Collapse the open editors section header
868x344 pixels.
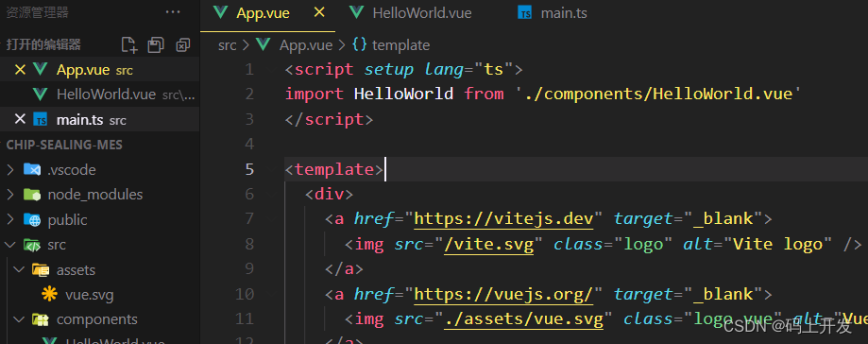pos(43,44)
